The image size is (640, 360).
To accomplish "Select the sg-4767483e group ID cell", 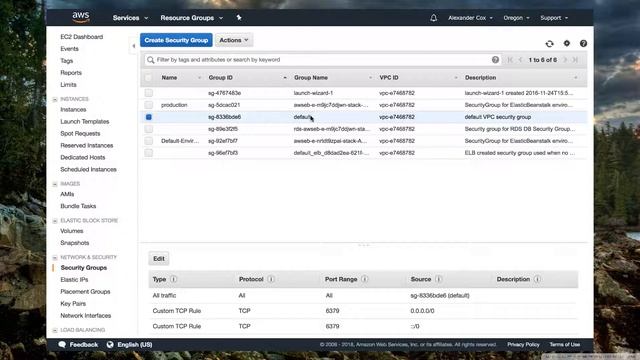I will click(224, 93).
